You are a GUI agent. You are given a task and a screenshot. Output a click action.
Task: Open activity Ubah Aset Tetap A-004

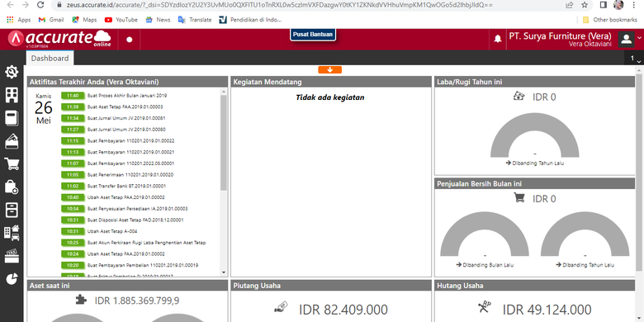[x=112, y=231]
